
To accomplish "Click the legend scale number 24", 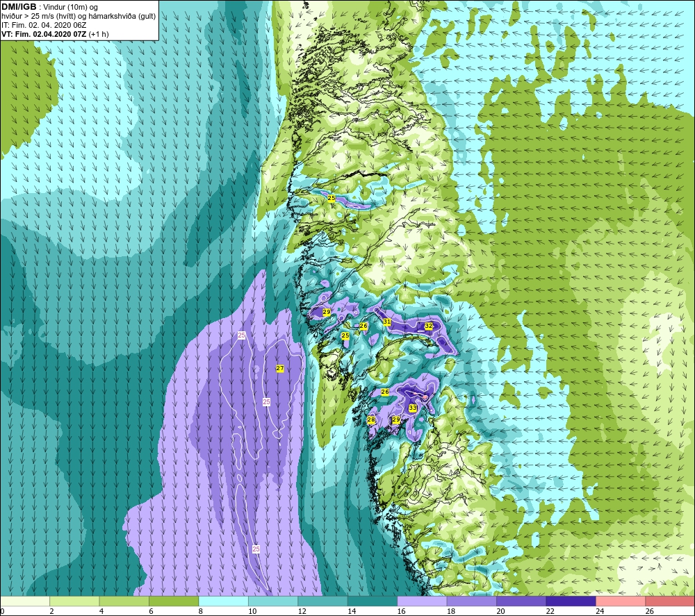I will point(600,611).
